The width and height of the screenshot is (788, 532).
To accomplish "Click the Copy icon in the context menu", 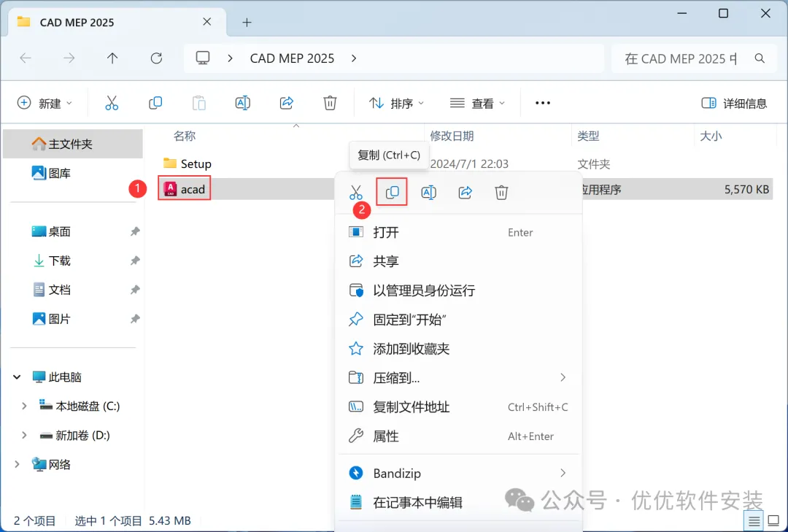I will (x=392, y=192).
